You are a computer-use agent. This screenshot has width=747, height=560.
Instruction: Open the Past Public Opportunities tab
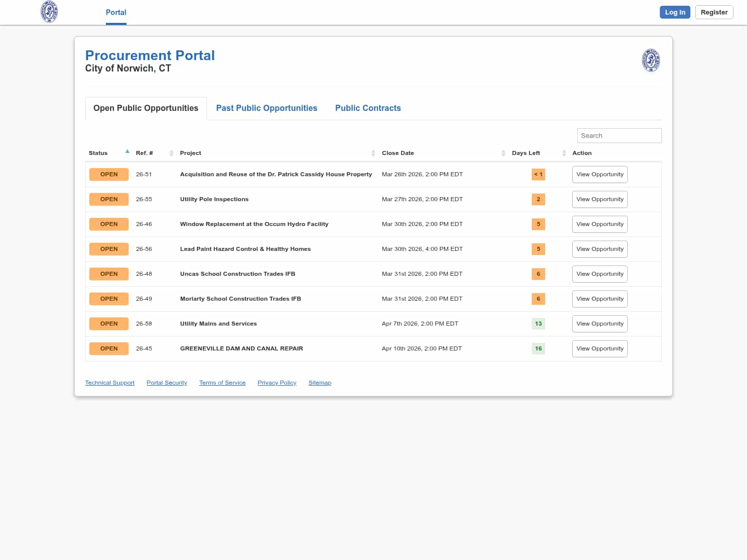267,108
